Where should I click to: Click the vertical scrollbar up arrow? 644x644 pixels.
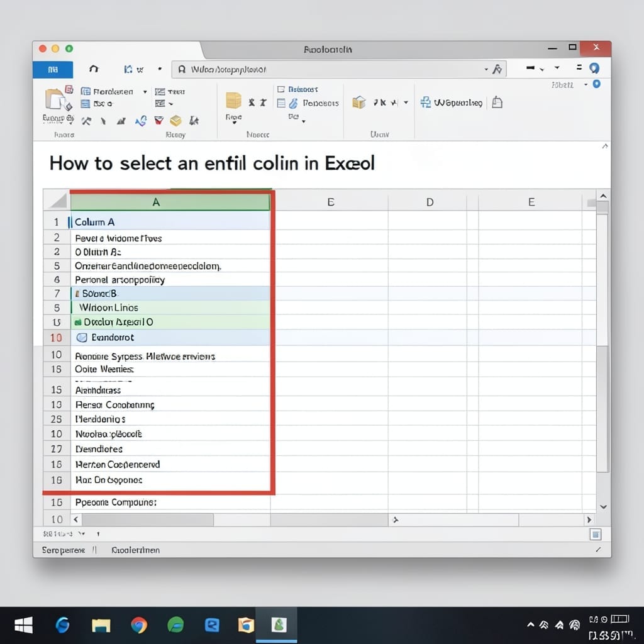[603, 196]
